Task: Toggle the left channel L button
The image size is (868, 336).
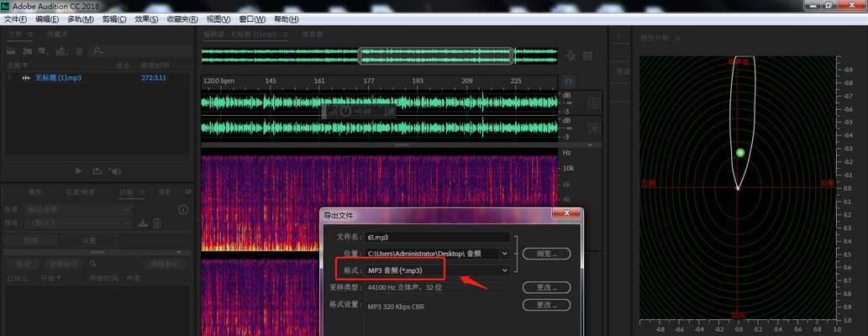Action: tap(593, 103)
